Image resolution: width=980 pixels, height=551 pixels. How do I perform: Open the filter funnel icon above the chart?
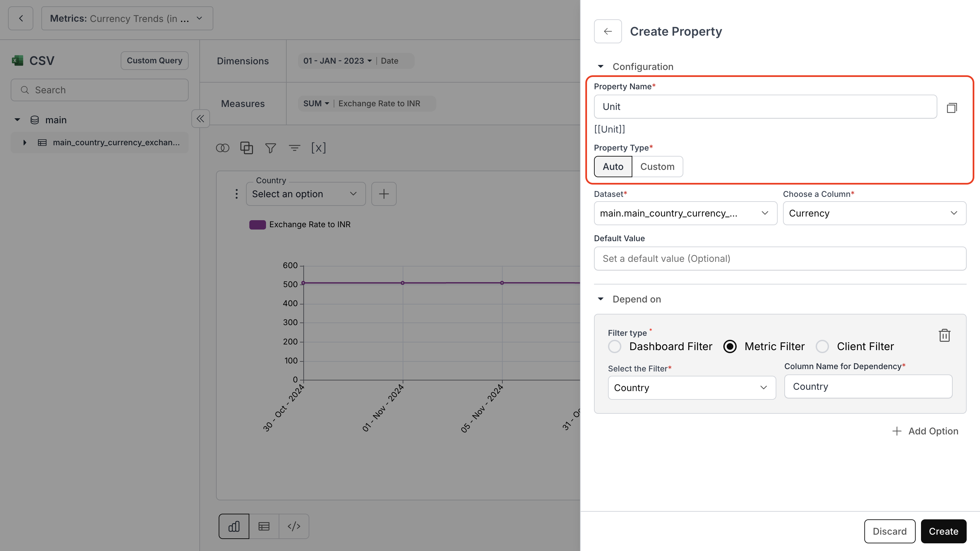[x=270, y=148]
